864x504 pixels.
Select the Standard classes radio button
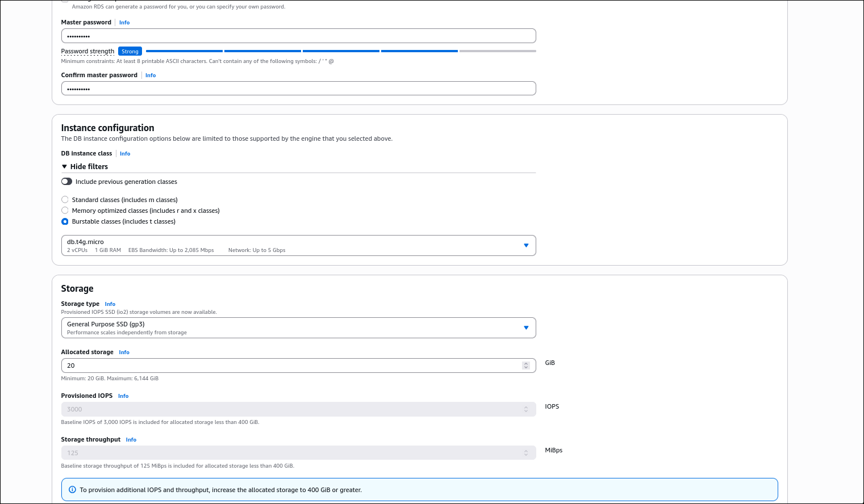click(x=65, y=199)
